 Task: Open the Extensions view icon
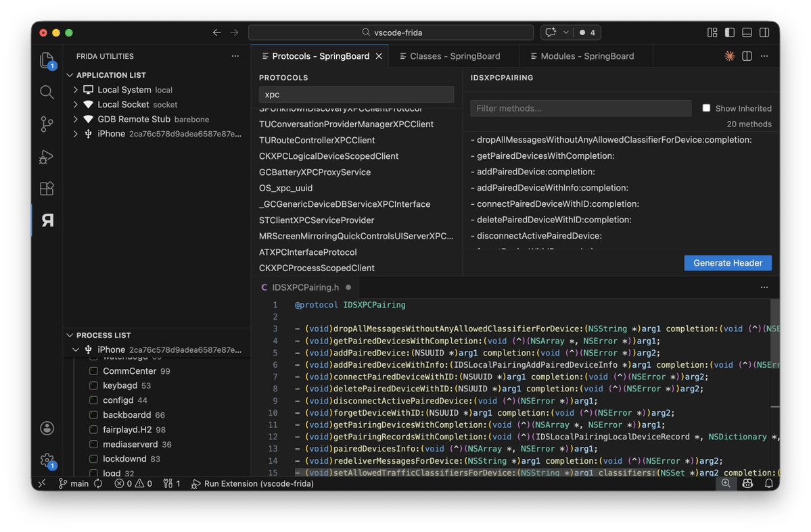(x=46, y=188)
